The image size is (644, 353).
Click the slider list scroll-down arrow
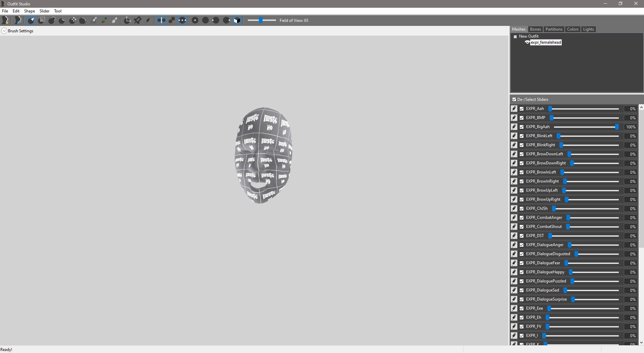pyautogui.click(x=641, y=343)
